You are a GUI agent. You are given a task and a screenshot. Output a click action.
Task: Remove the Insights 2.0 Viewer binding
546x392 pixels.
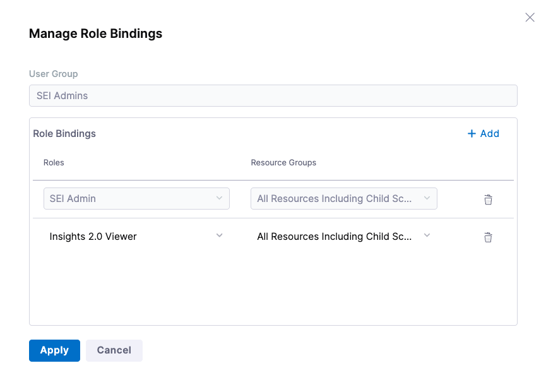488,237
